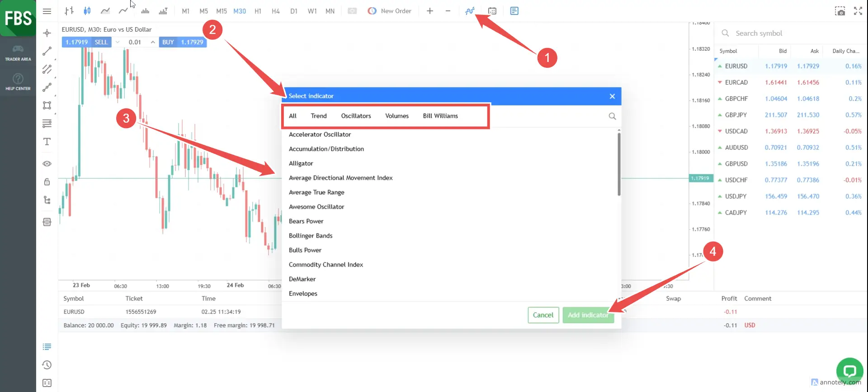Select the text annotation tool

tap(47, 142)
